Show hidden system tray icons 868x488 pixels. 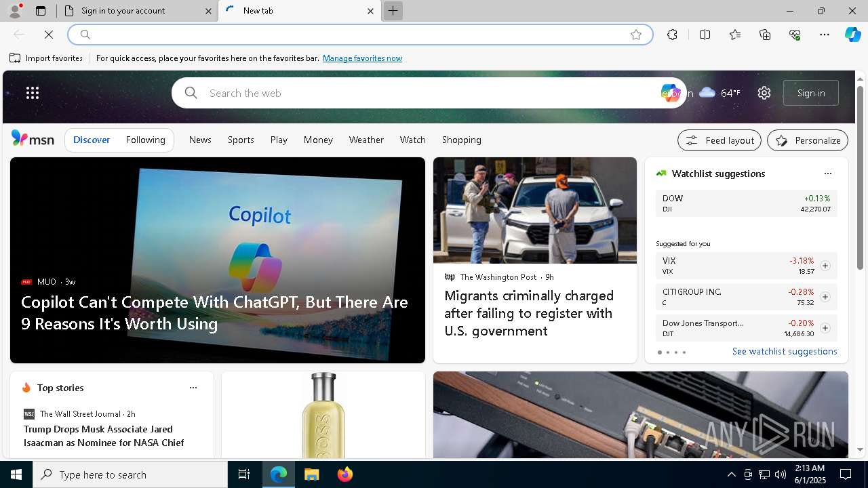tap(731, 474)
